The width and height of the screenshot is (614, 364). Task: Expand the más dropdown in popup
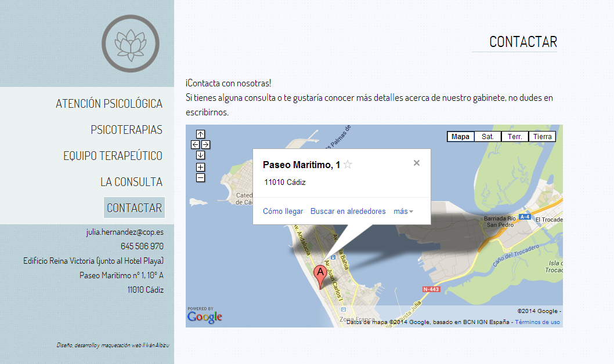(x=403, y=211)
